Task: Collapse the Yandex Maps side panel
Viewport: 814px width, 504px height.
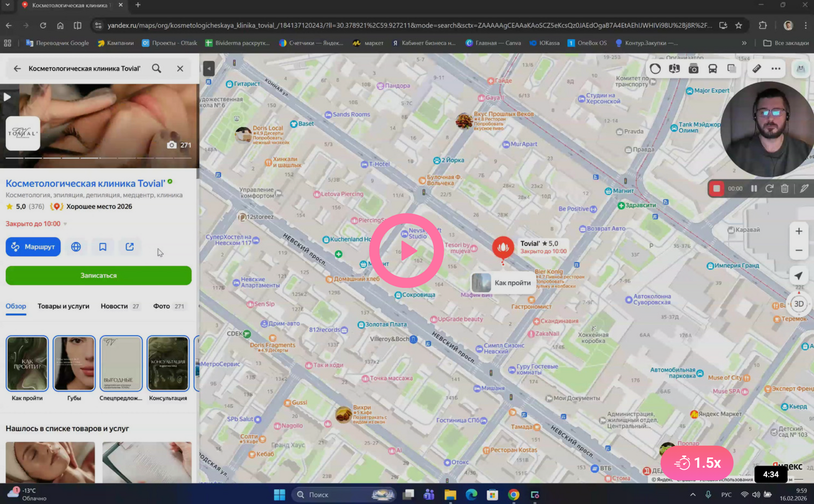Action: tap(209, 68)
